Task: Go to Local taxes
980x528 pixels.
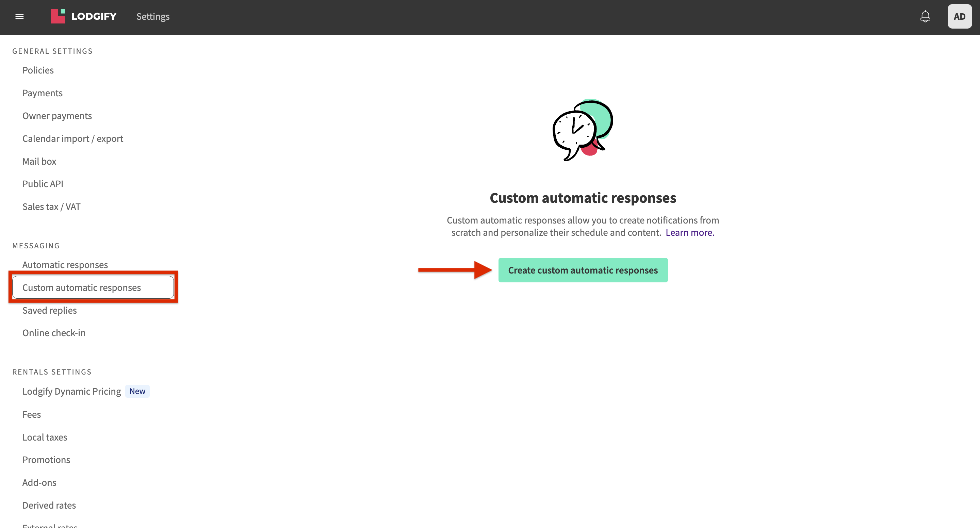Action: click(45, 437)
